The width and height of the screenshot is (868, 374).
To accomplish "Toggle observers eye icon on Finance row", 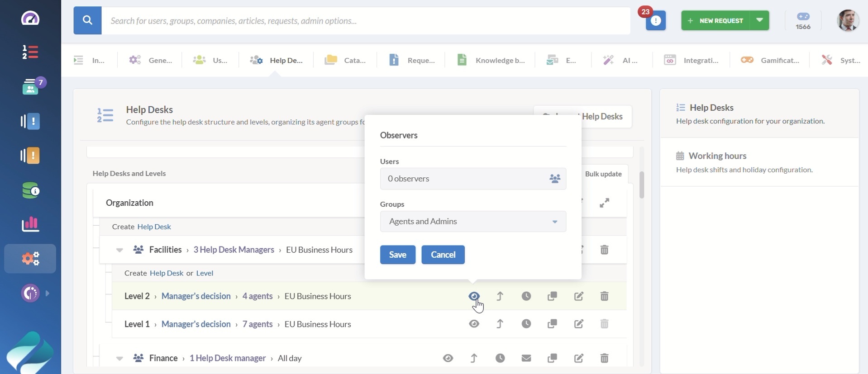I will tap(448, 358).
